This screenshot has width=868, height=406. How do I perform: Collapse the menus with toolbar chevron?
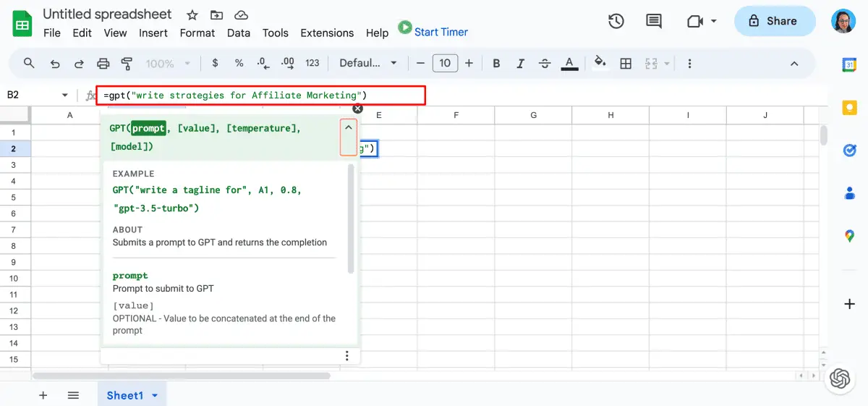coord(794,63)
